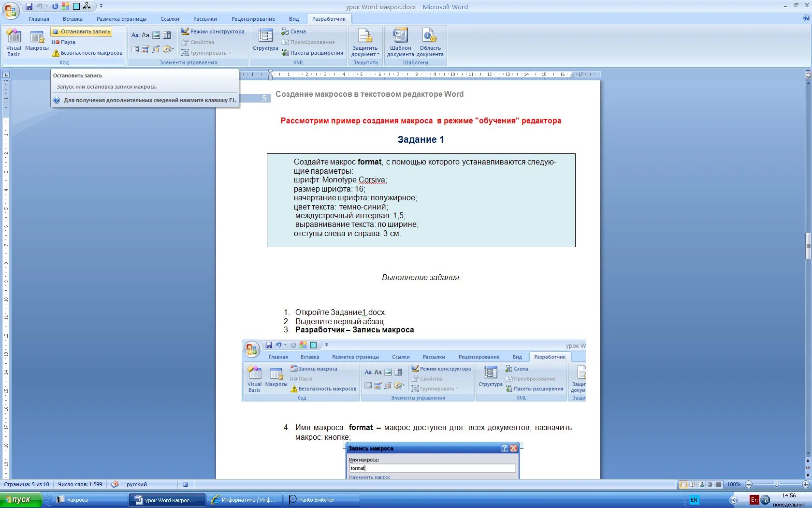Insert a plain text content control

coord(145,35)
